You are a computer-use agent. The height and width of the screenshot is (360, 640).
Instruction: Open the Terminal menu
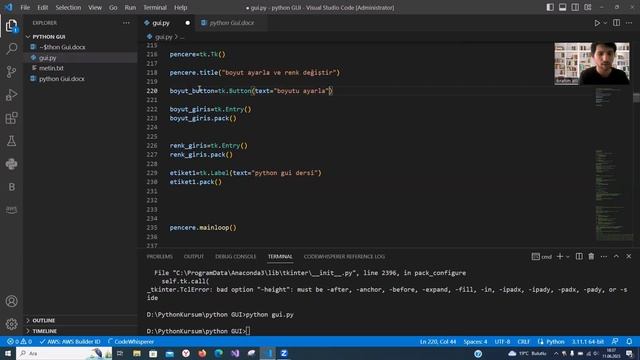[x=155, y=7]
